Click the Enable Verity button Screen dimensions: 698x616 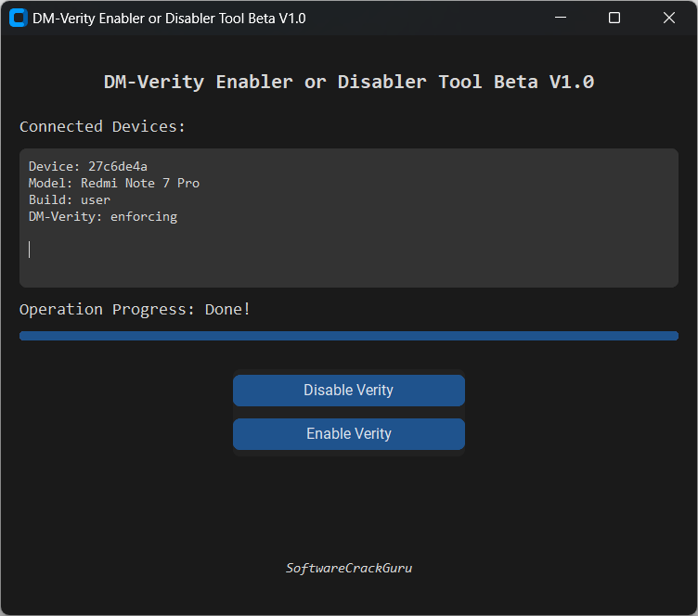[349, 433]
